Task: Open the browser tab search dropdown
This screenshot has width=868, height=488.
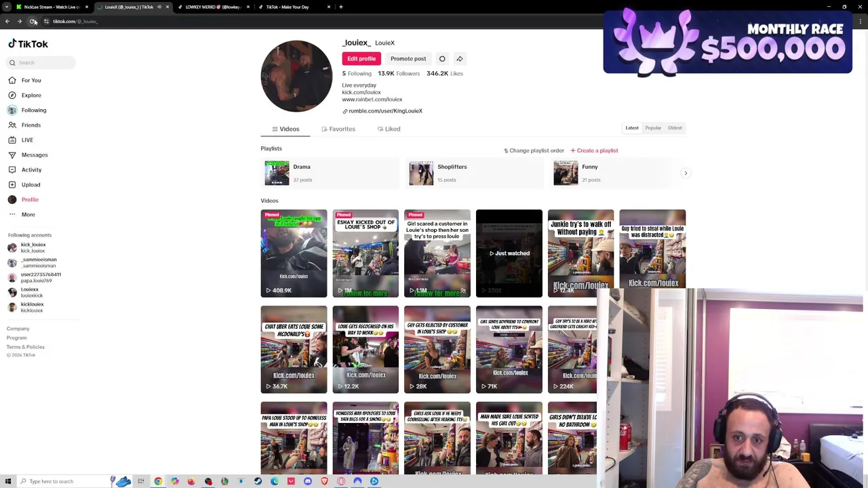Action: [x=7, y=7]
